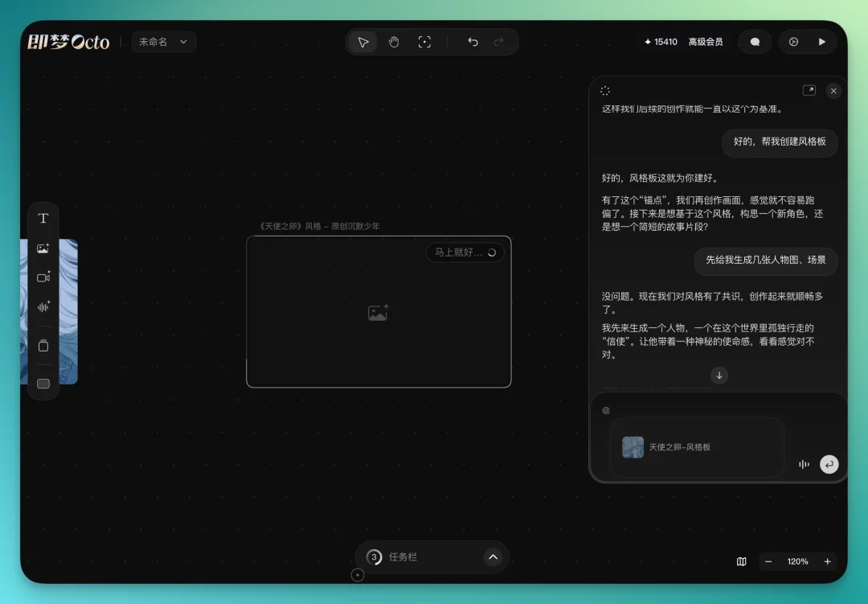Open the video generation tool
Screen dimensions: 868x604
click(x=43, y=277)
